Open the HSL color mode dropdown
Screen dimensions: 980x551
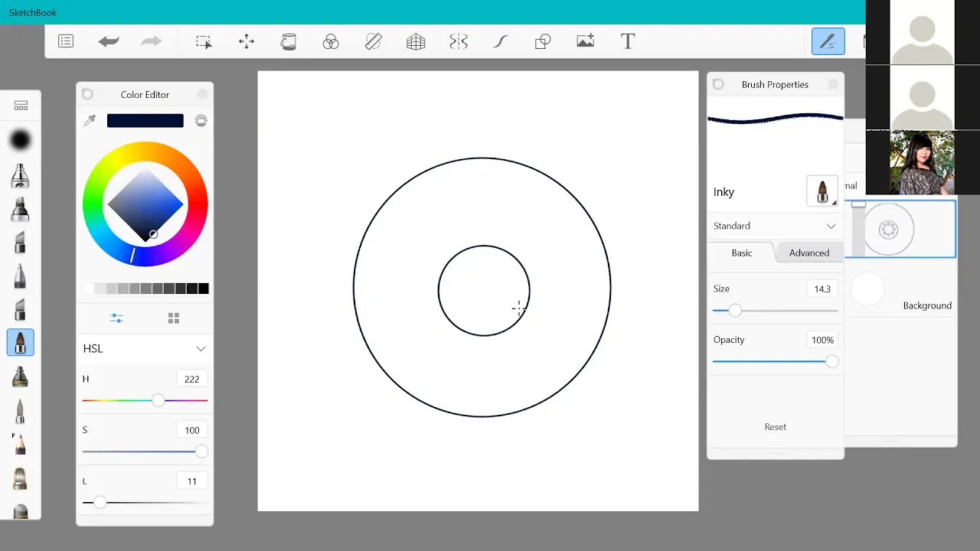145,348
